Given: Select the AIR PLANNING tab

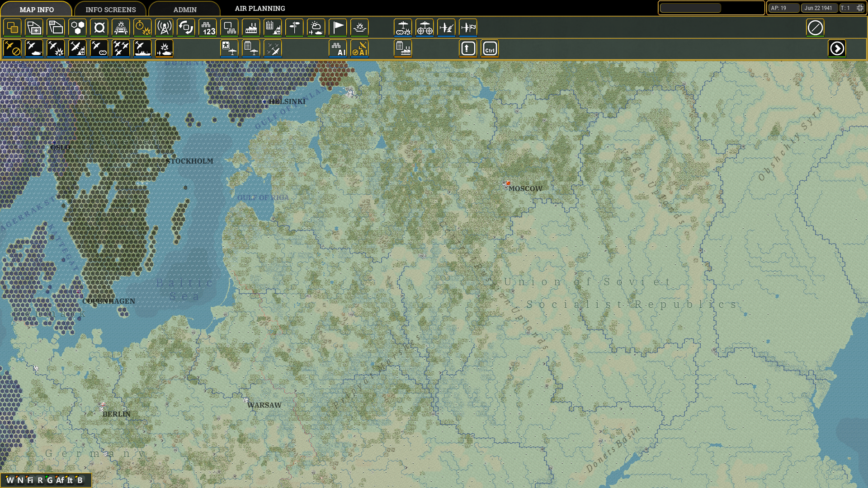Looking at the screenshot, I should coord(260,8).
